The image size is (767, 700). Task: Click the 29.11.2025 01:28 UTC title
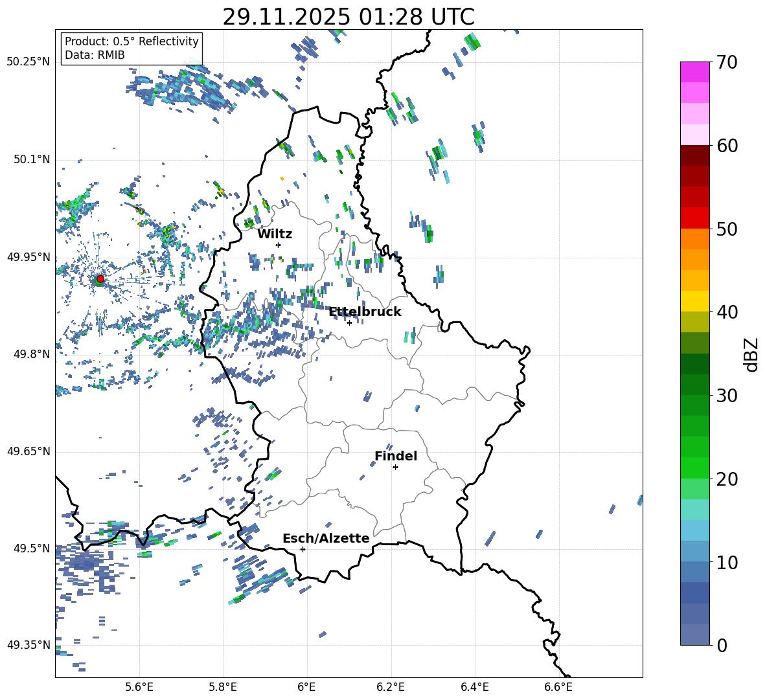(349, 17)
